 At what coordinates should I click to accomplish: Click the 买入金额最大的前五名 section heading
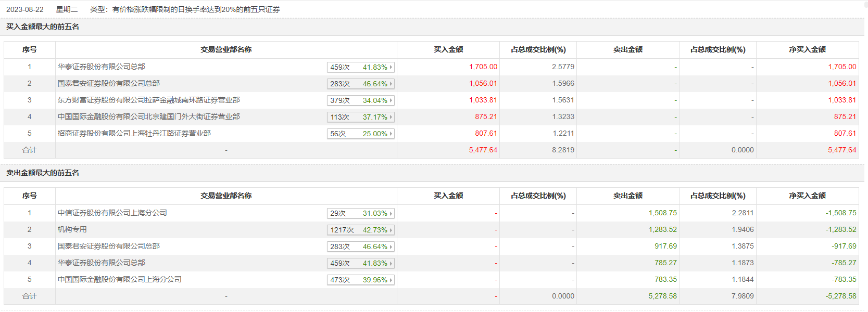[x=43, y=27]
